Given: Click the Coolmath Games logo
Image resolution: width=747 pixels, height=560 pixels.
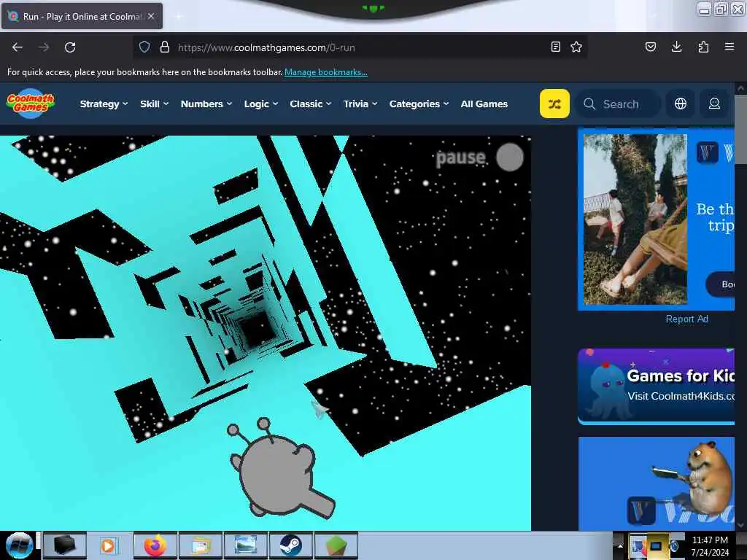Looking at the screenshot, I should 31,103.
